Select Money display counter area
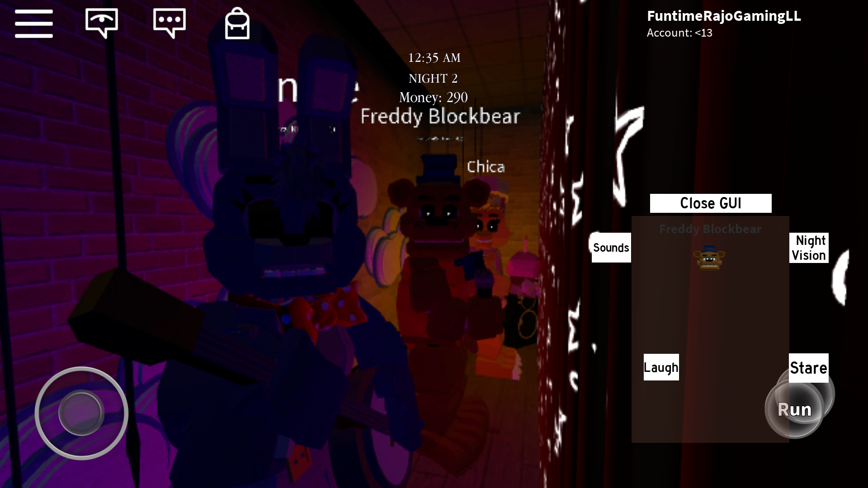Viewport: 868px width, 488px height. [433, 97]
